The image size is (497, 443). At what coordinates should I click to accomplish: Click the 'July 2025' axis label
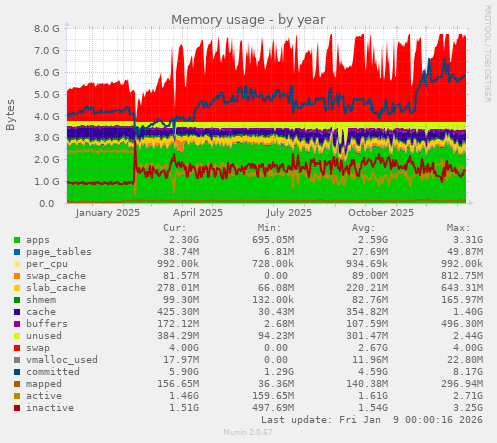289,213
